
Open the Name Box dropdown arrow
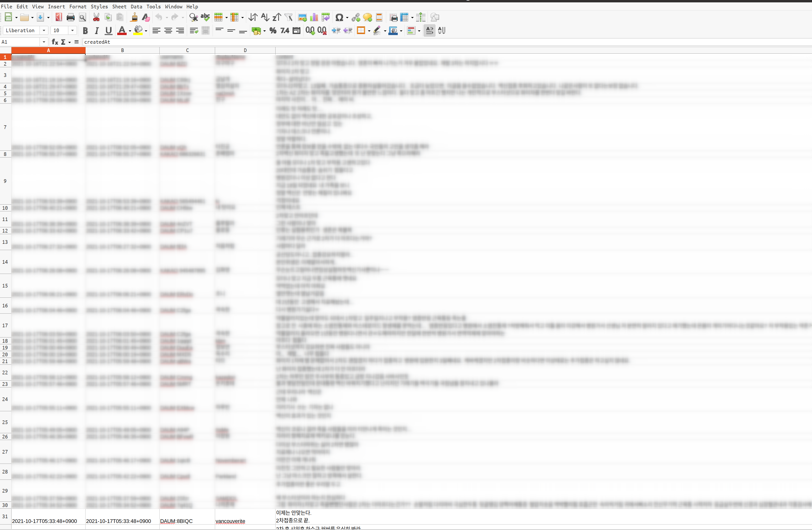point(44,42)
